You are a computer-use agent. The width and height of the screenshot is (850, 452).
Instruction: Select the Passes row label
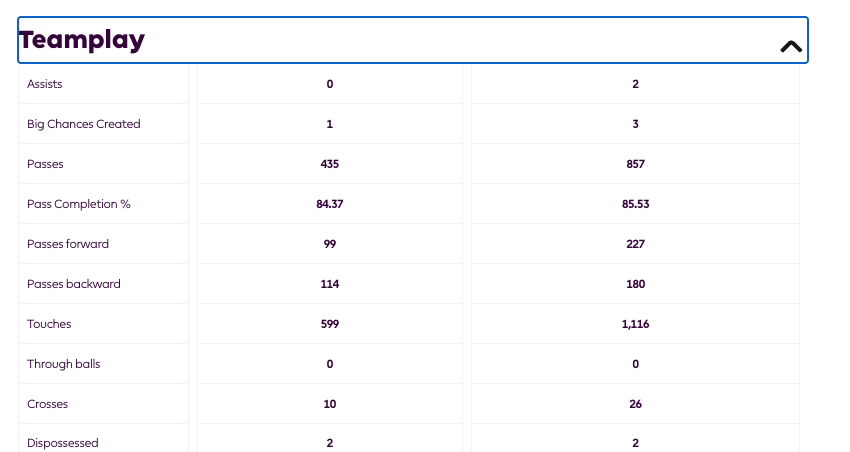(45, 164)
